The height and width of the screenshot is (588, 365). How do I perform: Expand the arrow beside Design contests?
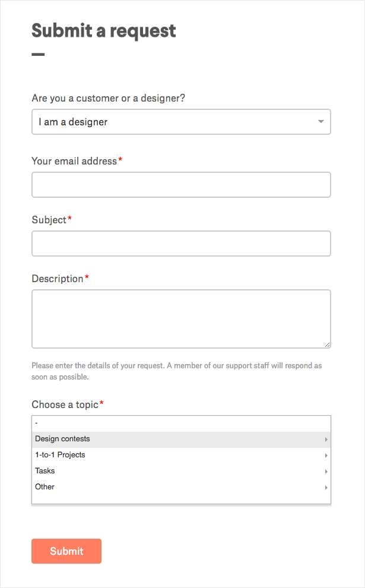tap(326, 440)
